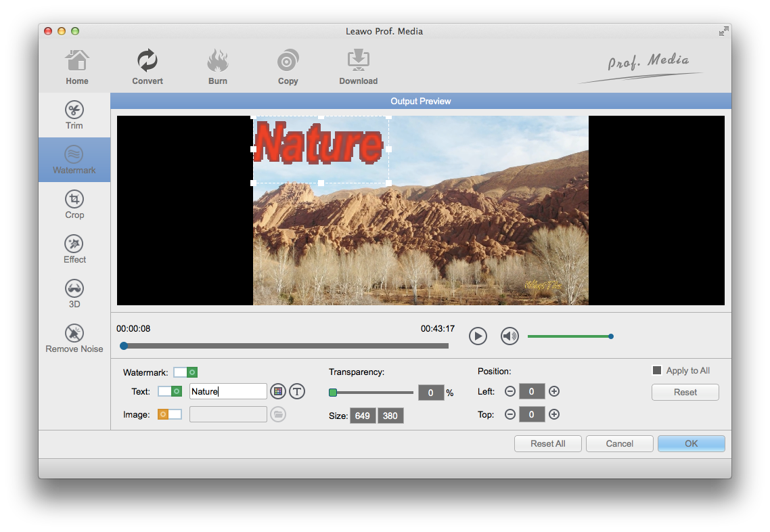This screenshot has width=770, height=532.
Task: Go to the Burn module
Action: coord(218,68)
